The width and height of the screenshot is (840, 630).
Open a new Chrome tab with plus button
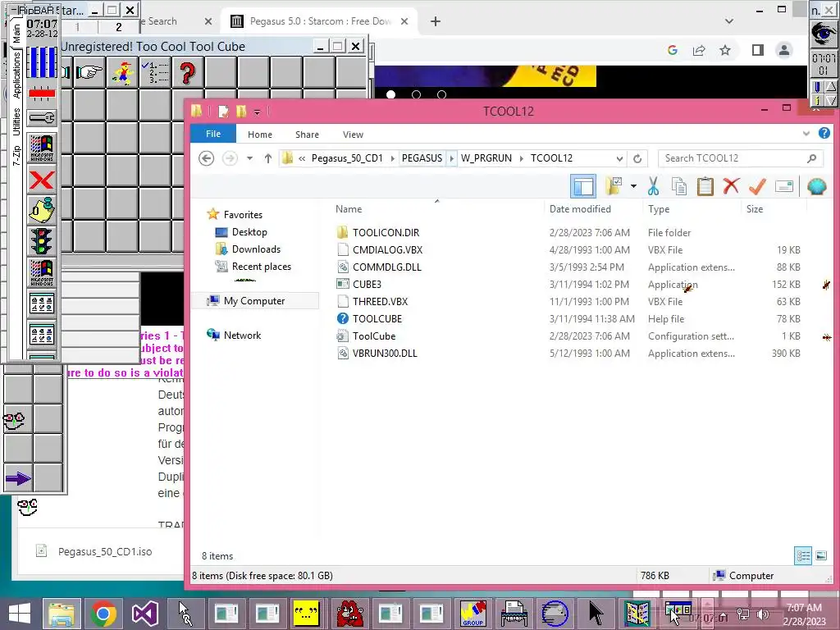click(x=436, y=21)
